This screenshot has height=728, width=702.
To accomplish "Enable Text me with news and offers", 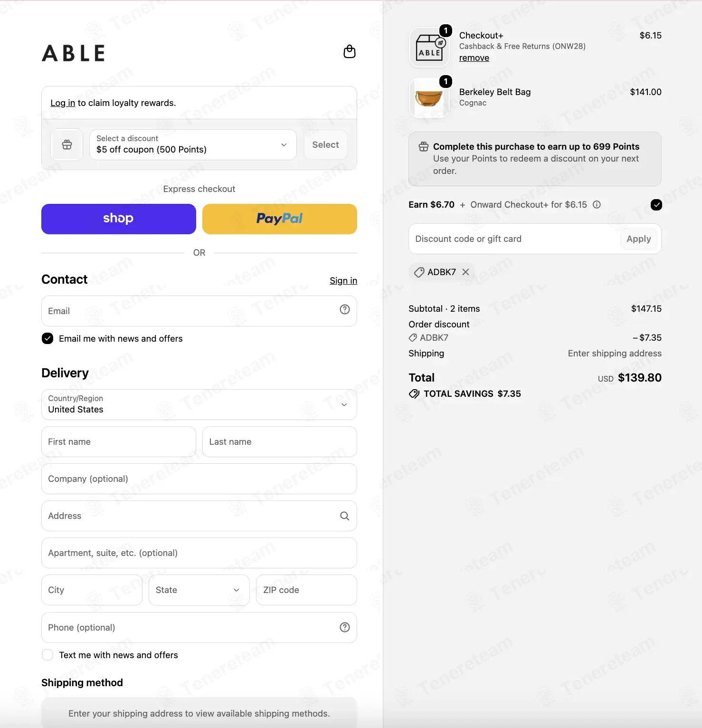I will pos(47,655).
